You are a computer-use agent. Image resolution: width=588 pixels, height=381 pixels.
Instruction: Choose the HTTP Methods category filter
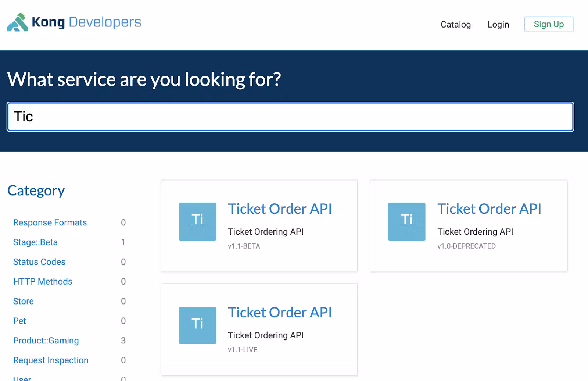point(43,282)
